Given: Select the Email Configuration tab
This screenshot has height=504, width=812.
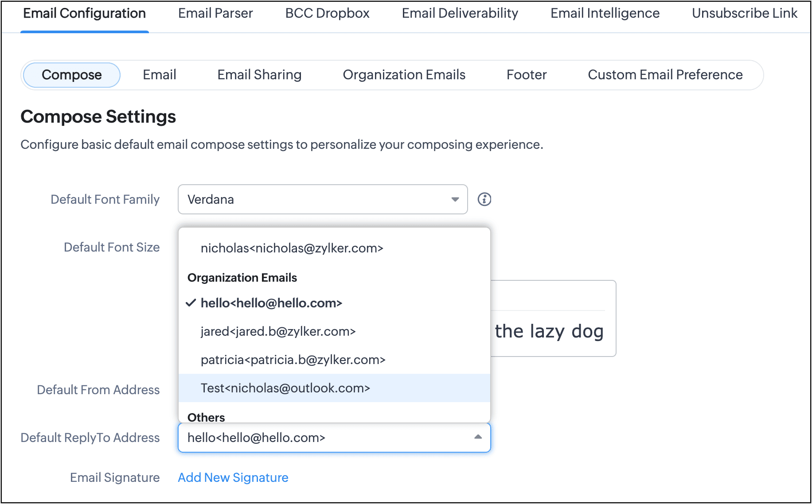Looking at the screenshot, I should 84,13.
